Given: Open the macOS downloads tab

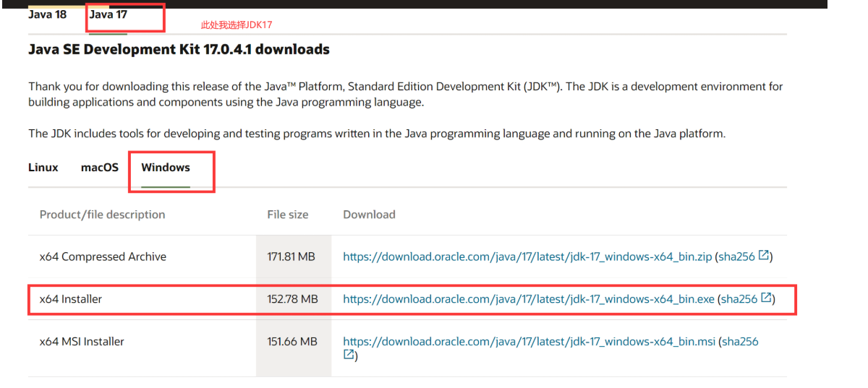Looking at the screenshot, I should pos(100,167).
